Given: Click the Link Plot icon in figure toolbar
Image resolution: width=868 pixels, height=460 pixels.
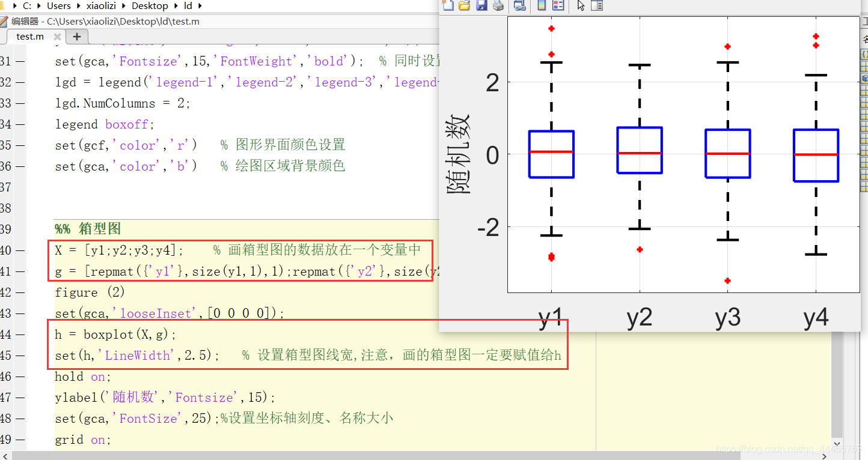Looking at the screenshot, I should (x=520, y=5).
